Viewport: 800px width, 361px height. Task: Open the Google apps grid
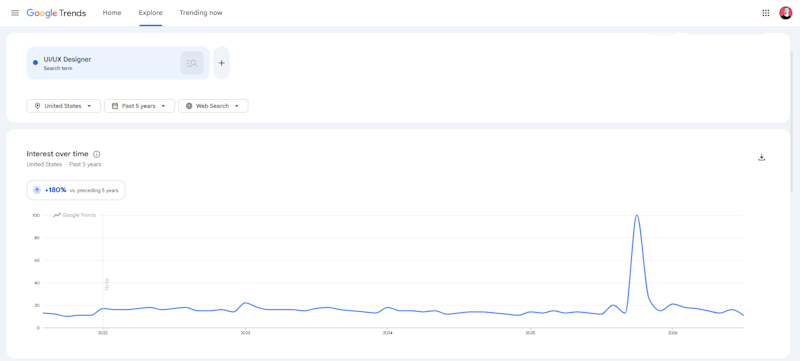[x=765, y=13]
